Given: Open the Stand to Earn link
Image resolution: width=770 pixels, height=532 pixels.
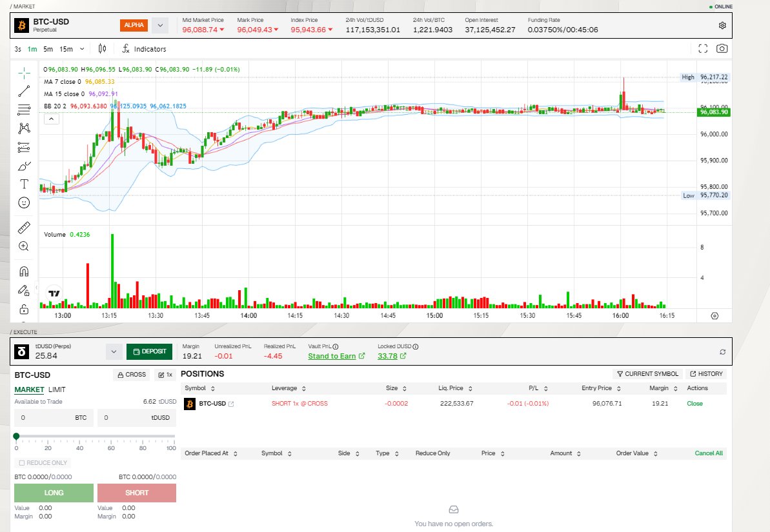Looking at the screenshot, I should click(336, 357).
